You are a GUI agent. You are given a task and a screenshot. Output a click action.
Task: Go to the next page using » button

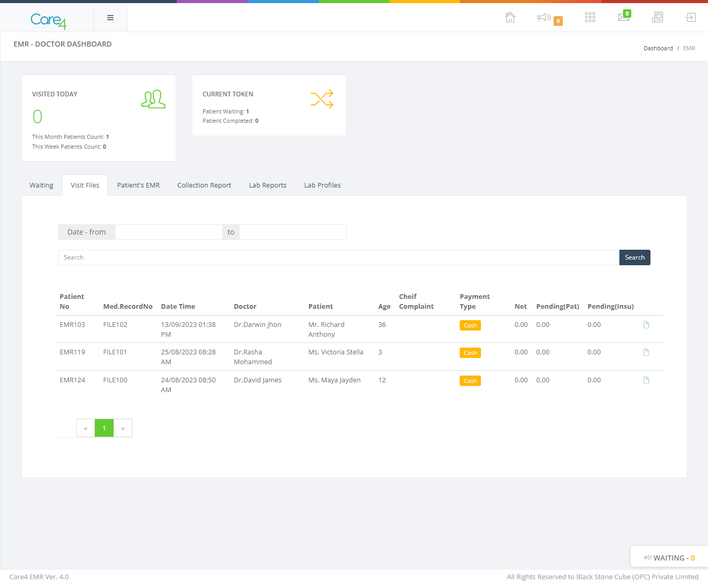(123, 428)
